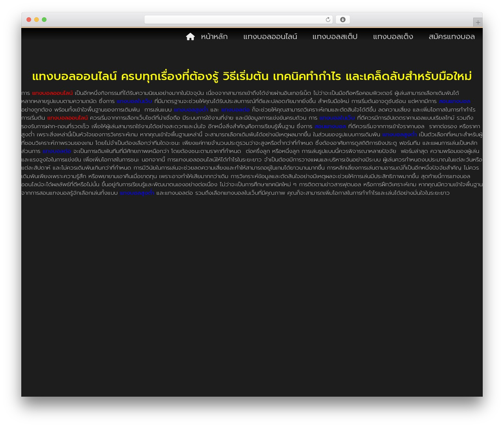Open the red แทงบอลออนไลน์ link after การเริ่มต้น
This screenshot has width=504, height=427.
click(68, 118)
